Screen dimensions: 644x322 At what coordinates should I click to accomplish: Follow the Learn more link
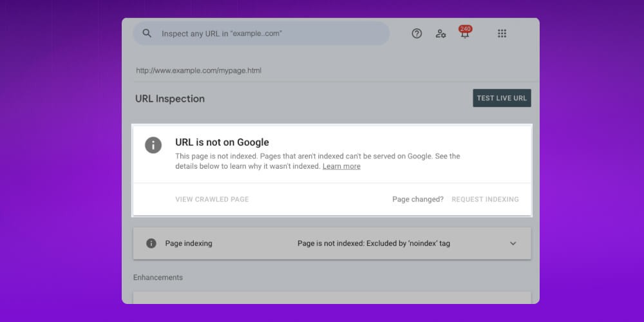(x=341, y=166)
